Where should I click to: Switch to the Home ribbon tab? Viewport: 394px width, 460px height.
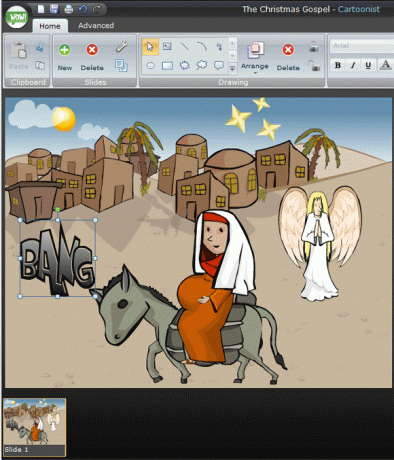[50, 26]
